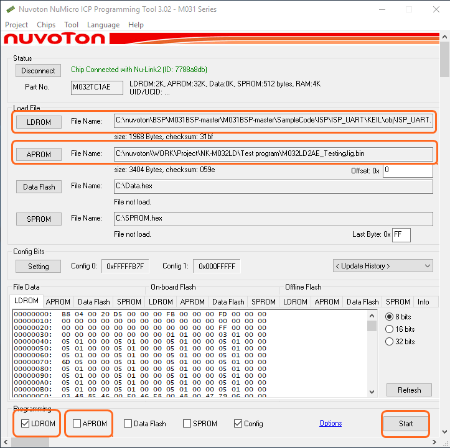
Task: Click the scroll up arrow of hex viewer
Action: click(372, 316)
